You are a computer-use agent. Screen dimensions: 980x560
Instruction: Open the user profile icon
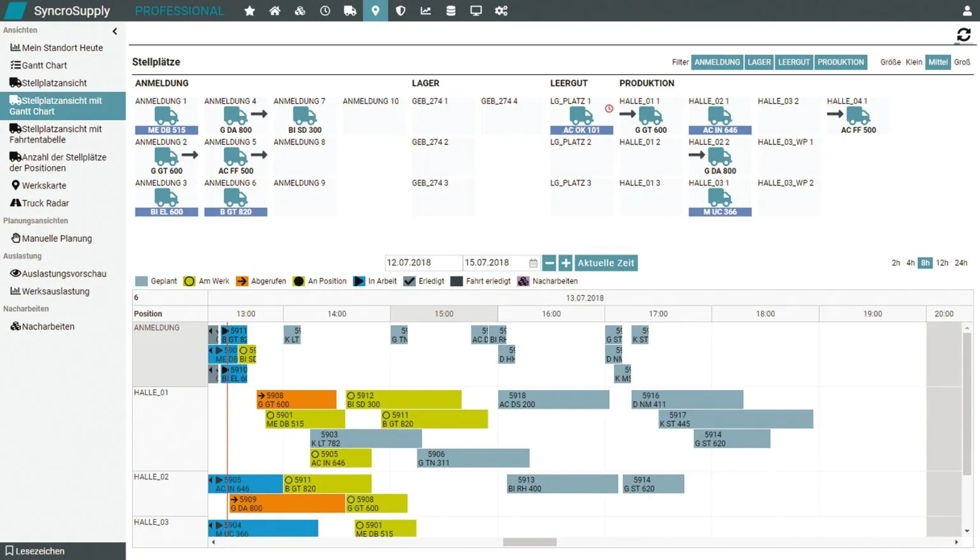tap(967, 11)
